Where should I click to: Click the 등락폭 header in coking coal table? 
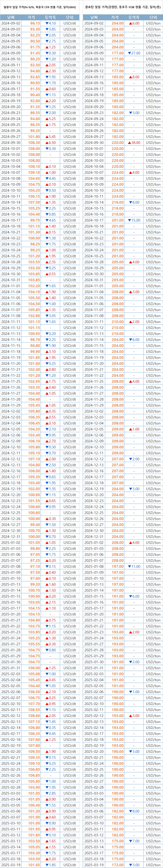[134, 17]
